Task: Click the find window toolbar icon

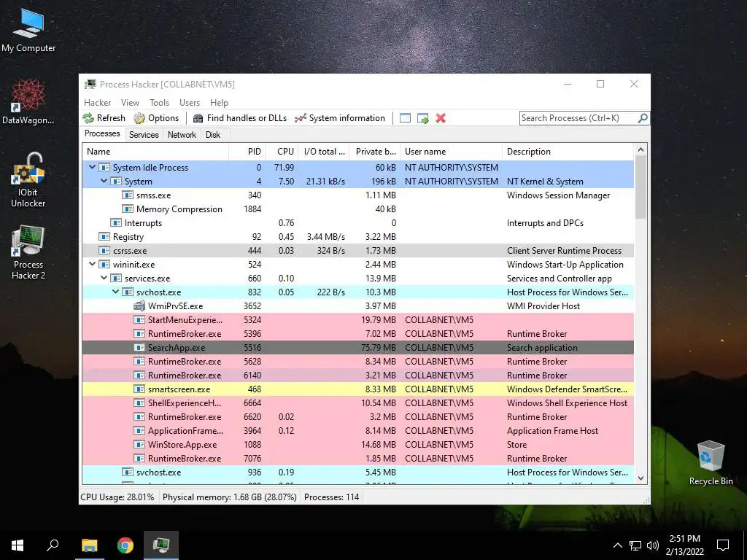Action: (x=405, y=118)
